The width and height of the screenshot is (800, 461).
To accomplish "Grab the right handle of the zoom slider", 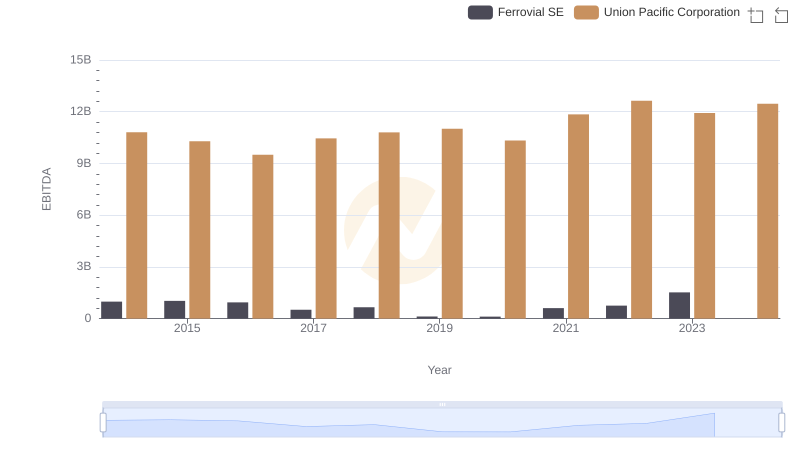I will [782, 422].
